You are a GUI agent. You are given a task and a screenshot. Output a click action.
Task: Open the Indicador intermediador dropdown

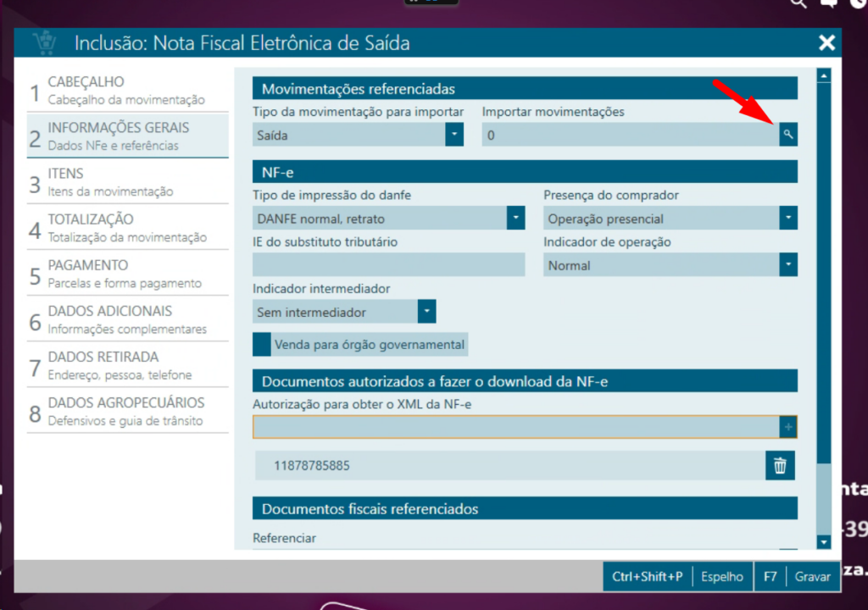tap(426, 312)
